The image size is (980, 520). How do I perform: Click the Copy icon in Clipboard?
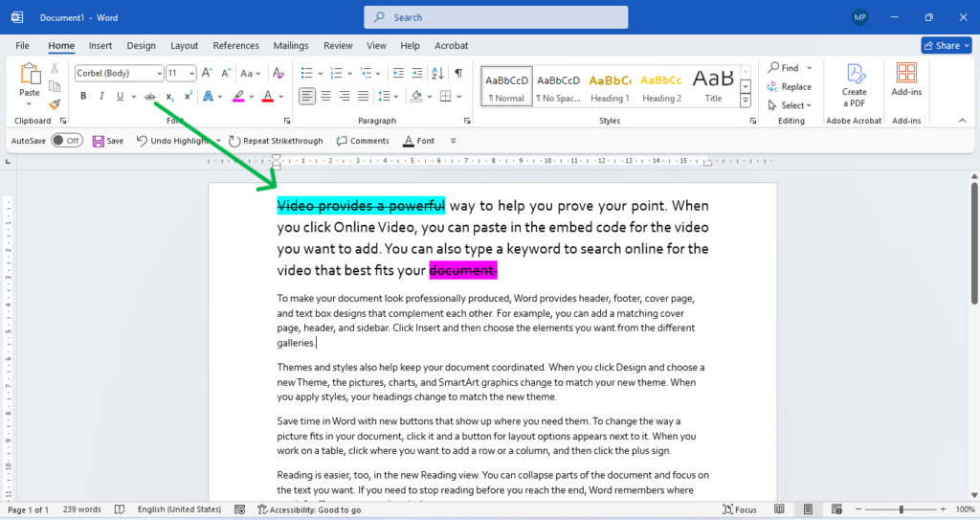click(x=55, y=86)
